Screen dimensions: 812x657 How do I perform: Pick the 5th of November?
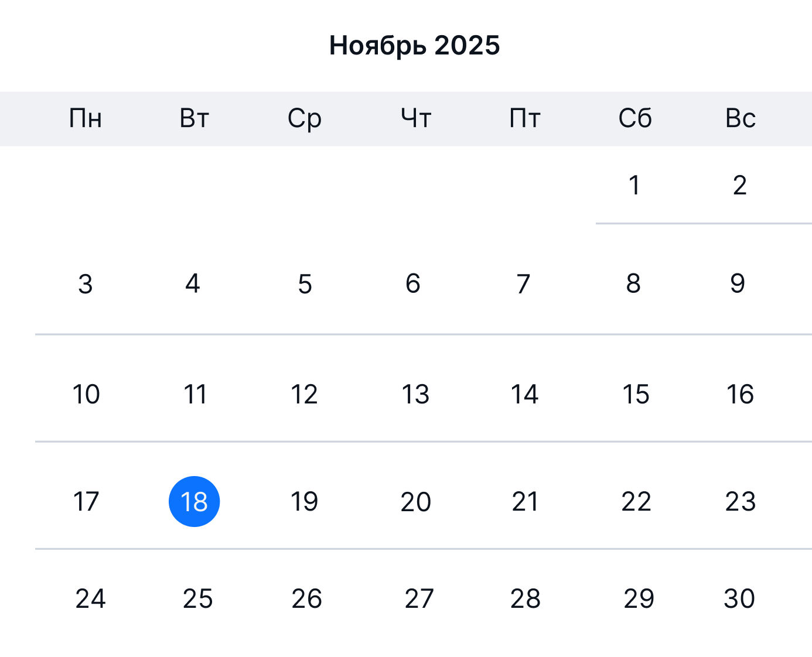pyautogui.click(x=305, y=285)
